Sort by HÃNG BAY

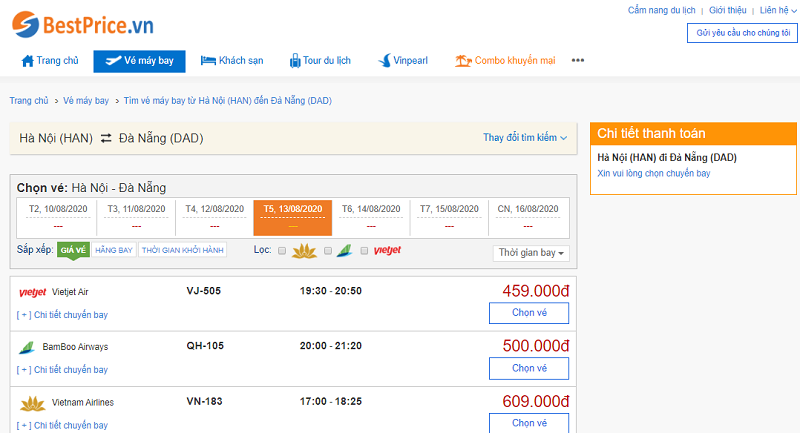[x=114, y=250]
